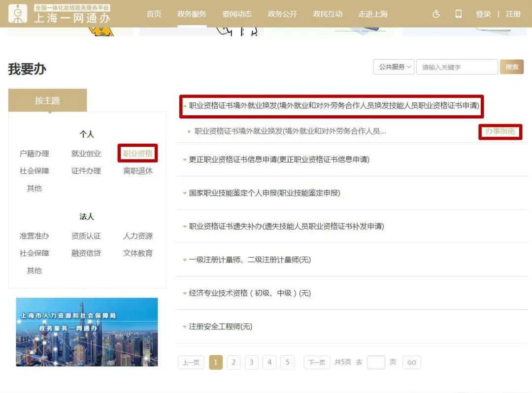Click the 搜索 button
The image size is (532, 393).
point(512,67)
